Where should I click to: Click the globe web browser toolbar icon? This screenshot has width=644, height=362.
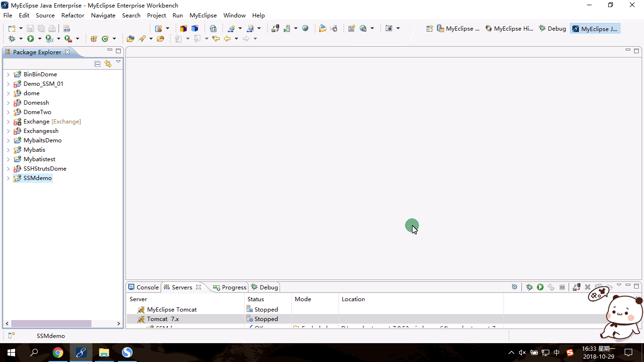(305, 29)
